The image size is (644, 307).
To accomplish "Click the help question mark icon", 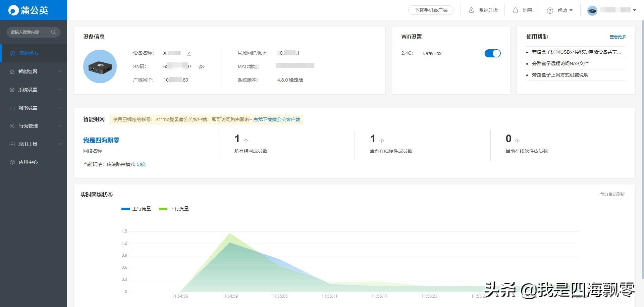I will [550, 11].
